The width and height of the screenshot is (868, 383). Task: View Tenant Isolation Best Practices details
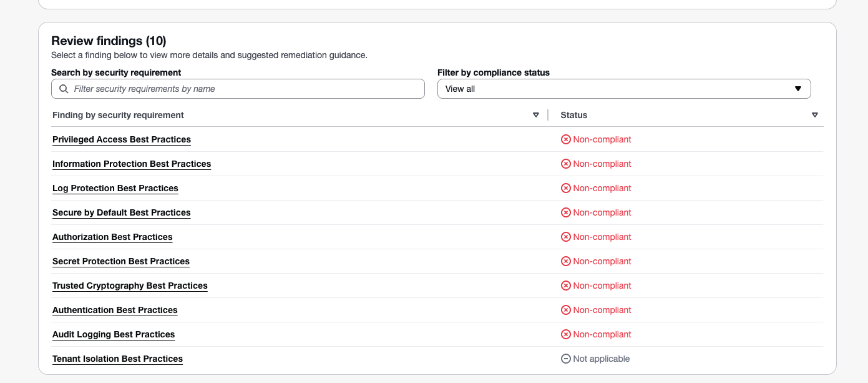117,359
